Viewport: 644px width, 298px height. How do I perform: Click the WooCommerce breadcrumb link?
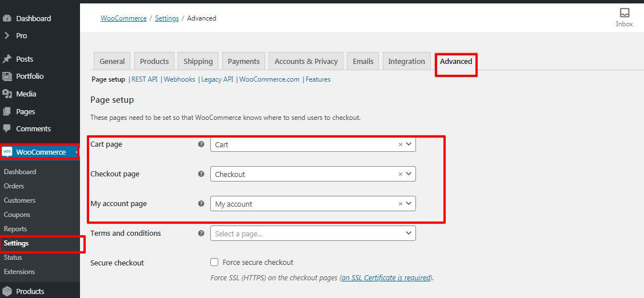coord(123,18)
